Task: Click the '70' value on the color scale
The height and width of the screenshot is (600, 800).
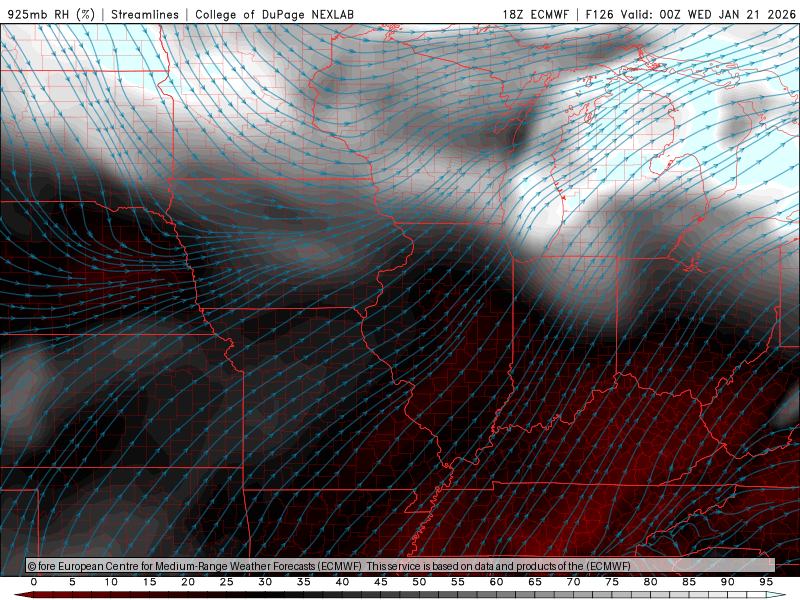Action: coord(573,582)
